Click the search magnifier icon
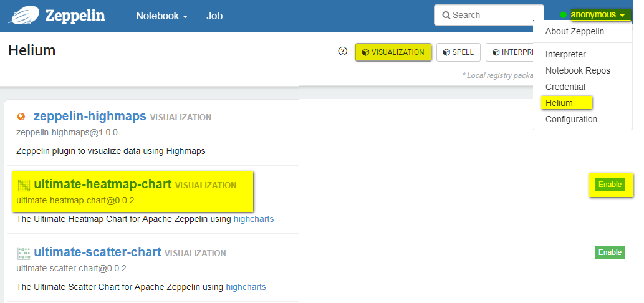Viewport: 644px width, 303px height. 446,15
